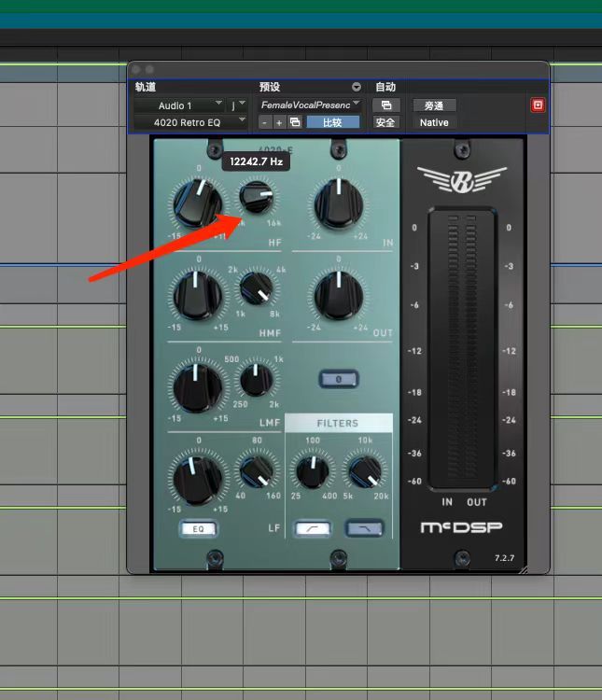Click the LMF frequency knob
Screen dimensions: 602x700
[257, 380]
